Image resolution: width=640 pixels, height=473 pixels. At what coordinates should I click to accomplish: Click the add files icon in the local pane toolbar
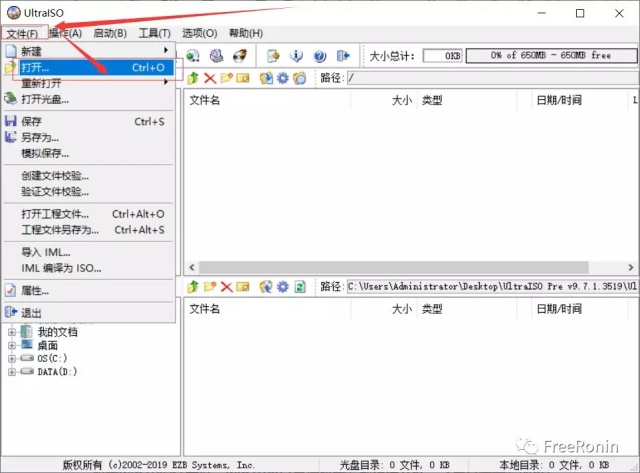tap(266, 286)
